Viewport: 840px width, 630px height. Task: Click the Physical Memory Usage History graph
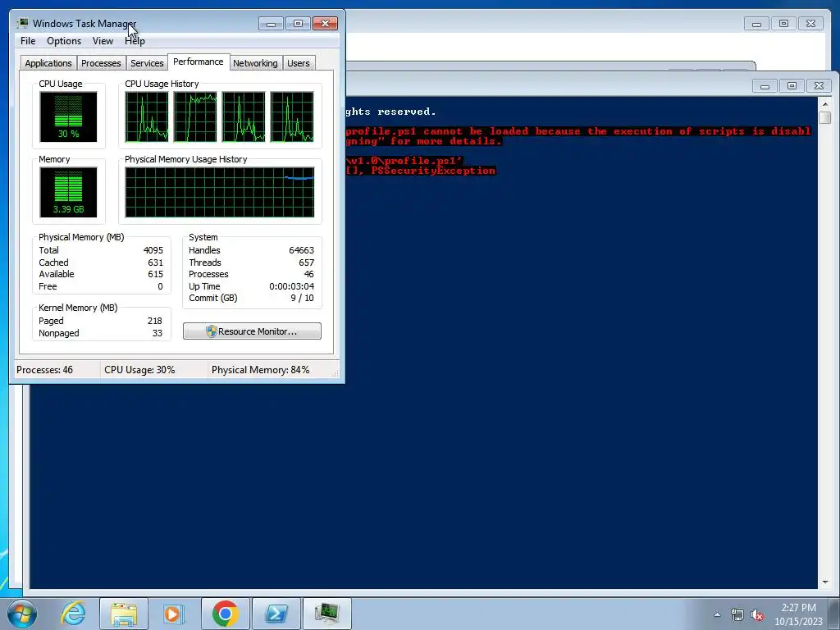220,192
